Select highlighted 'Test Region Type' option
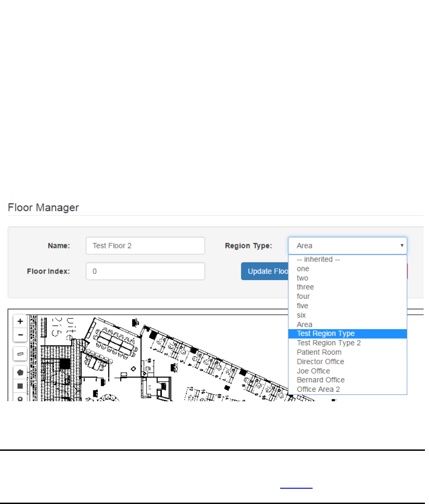This screenshot has height=504, width=429. click(347, 334)
